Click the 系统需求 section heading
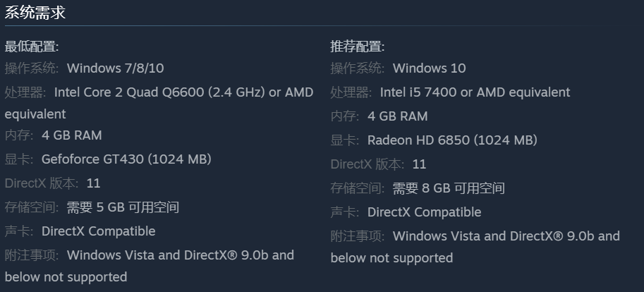Image resolution: width=644 pixels, height=292 pixels. (x=35, y=12)
